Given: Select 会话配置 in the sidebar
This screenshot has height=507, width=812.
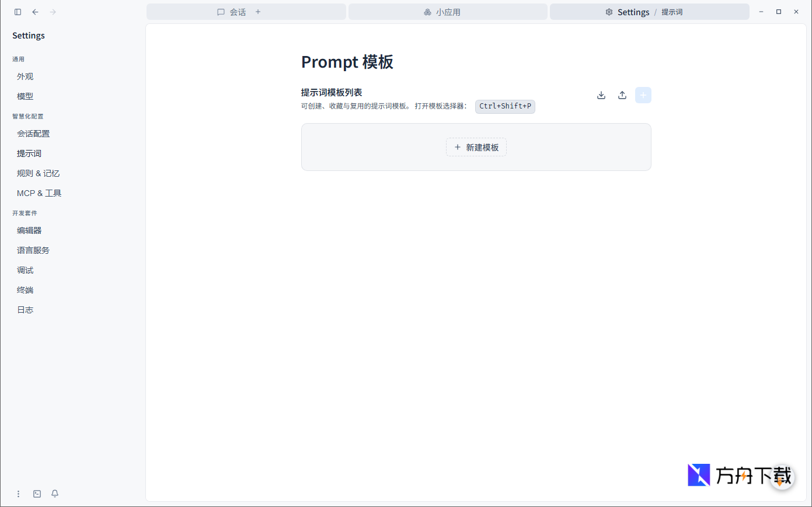Looking at the screenshot, I should [33, 133].
